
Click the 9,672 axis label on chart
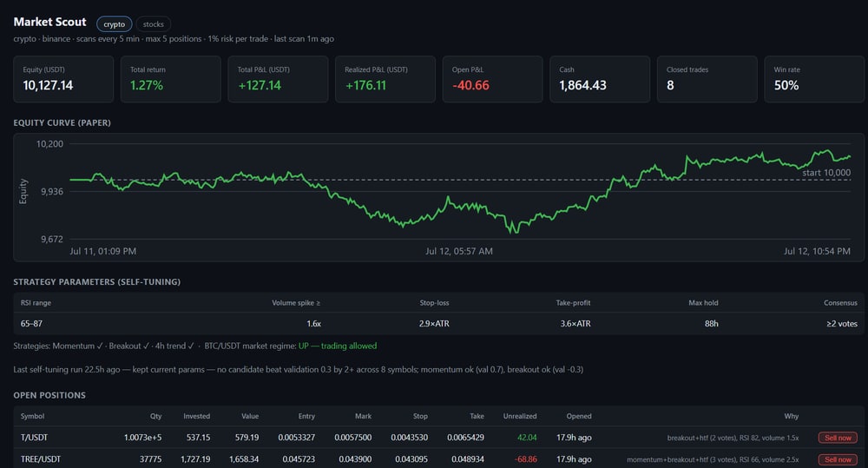coord(52,240)
